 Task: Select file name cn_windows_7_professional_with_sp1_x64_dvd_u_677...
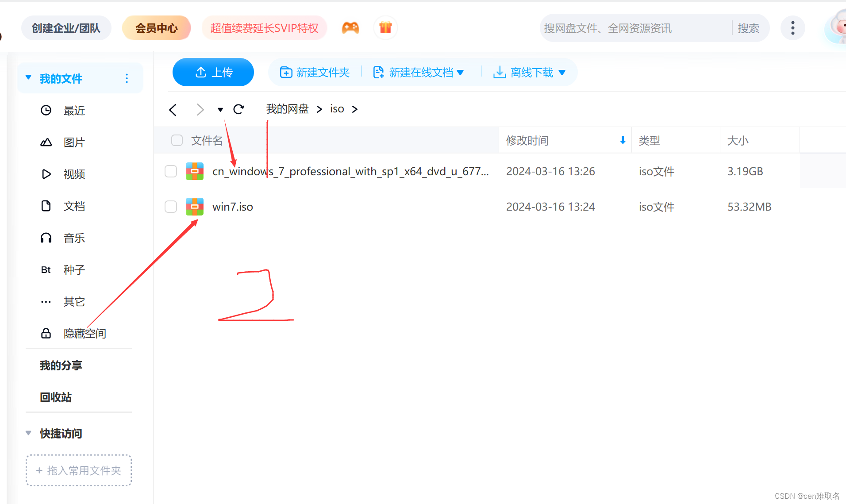click(x=350, y=171)
